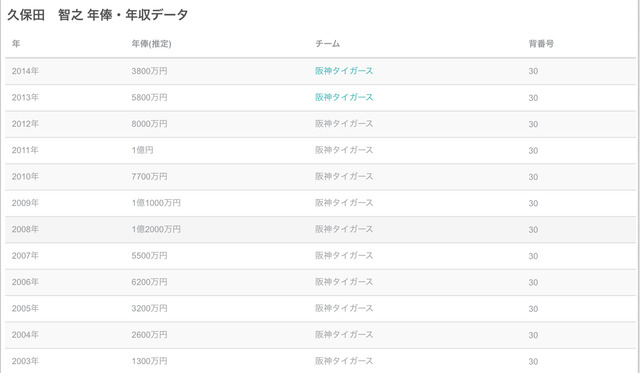Select the 2013年 year cell
The width and height of the screenshot is (640, 373).
[x=25, y=98]
